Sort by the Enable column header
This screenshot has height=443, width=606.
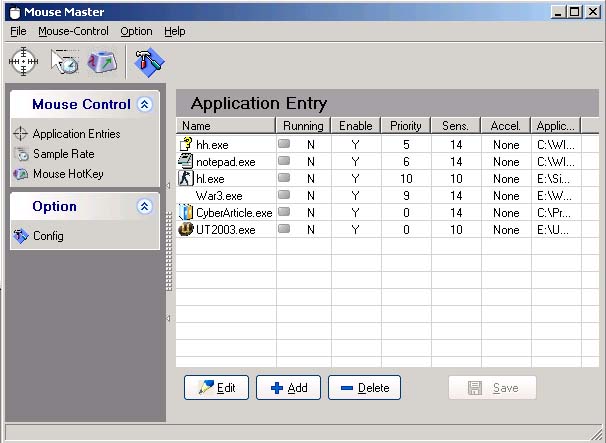356,126
